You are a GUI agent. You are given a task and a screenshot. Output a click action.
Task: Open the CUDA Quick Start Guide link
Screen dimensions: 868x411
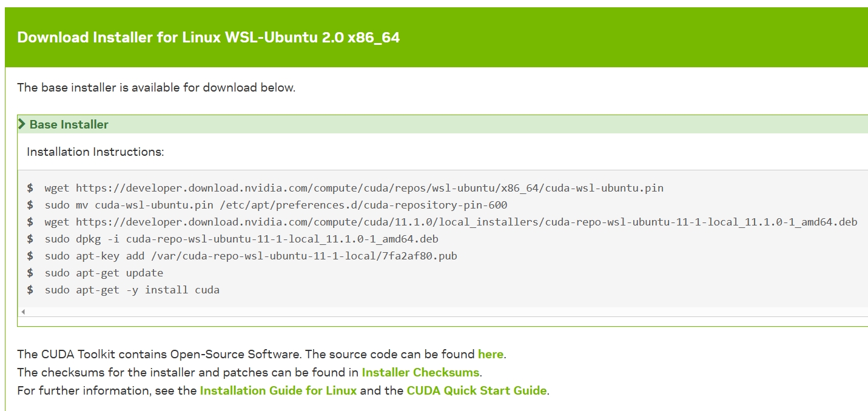(x=477, y=390)
